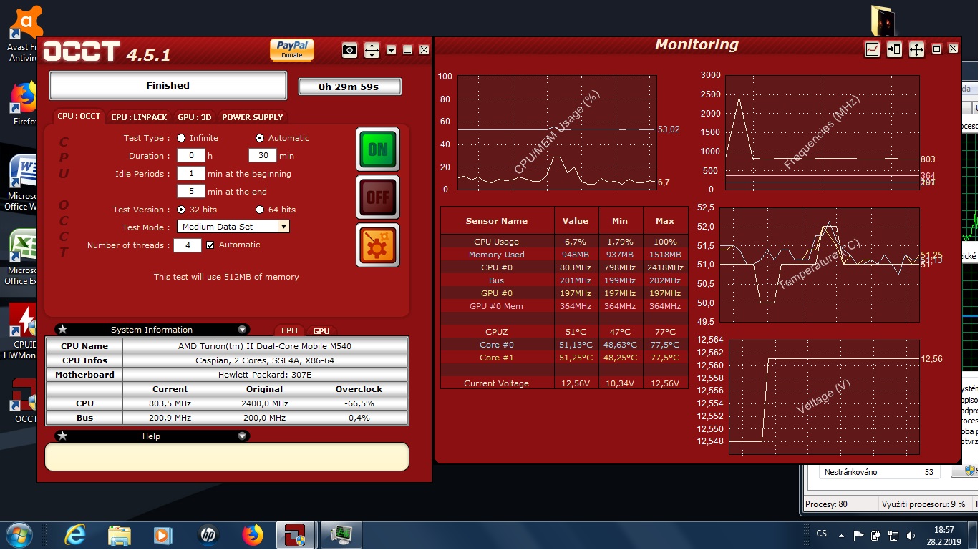Click the CPU Usage sensor row
This screenshot has width=980, height=550.
point(563,242)
